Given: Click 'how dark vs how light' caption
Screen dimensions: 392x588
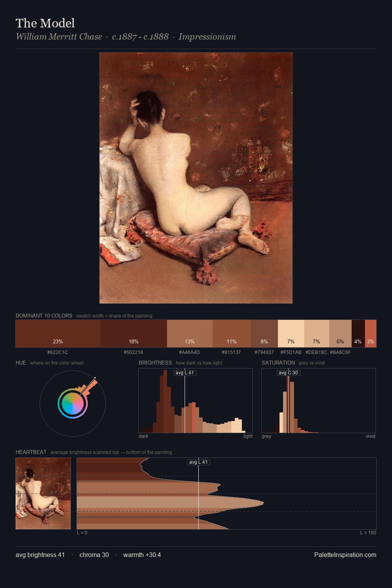Looking at the screenshot, I should pyautogui.click(x=199, y=363).
